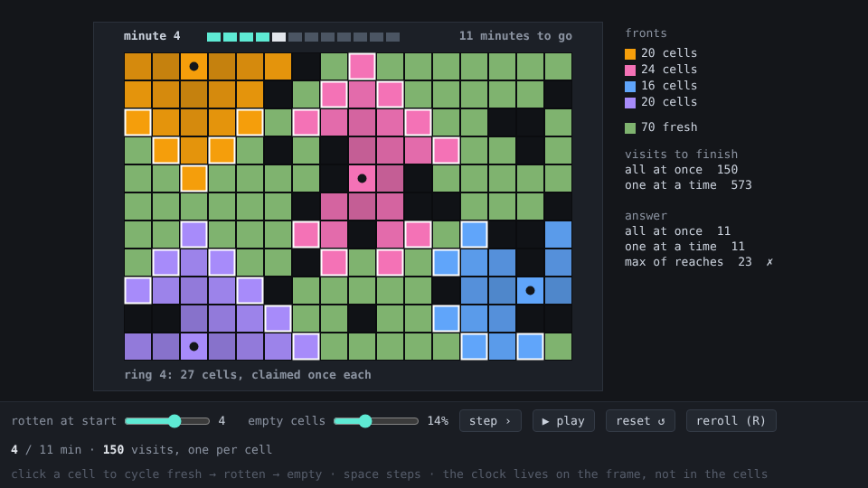
Task: Click the pink swatch for 24 cells
Action: [630, 70]
